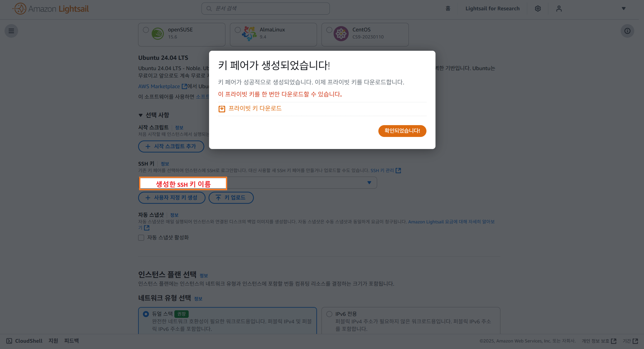Collapse the 선택 사항 section
Screen dimensions: 644x349
pos(141,115)
